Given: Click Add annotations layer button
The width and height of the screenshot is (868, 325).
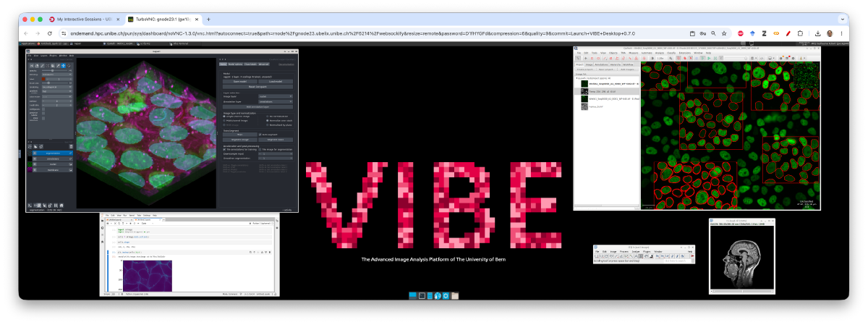Looking at the screenshot, I should click(x=258, y=106).
